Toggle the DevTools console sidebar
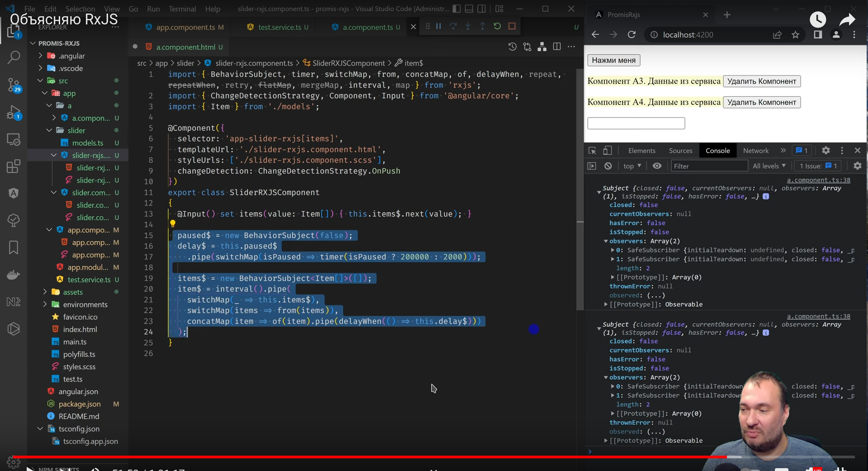This screenshot has height=471, width=868. point(592,166)
